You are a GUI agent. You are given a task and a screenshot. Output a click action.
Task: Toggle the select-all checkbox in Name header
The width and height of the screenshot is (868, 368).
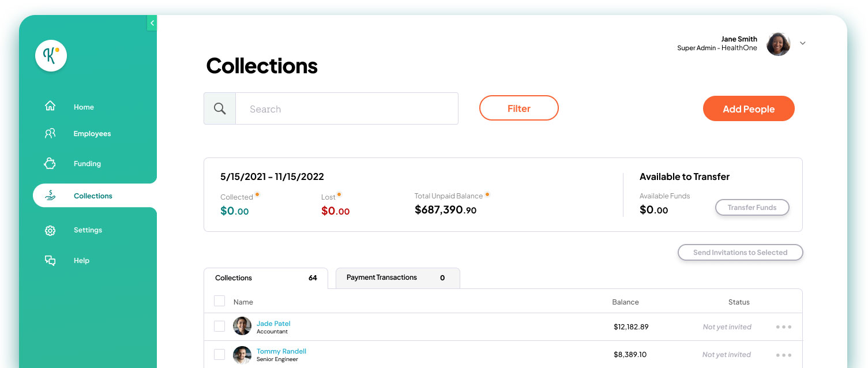tap(219, 301)
